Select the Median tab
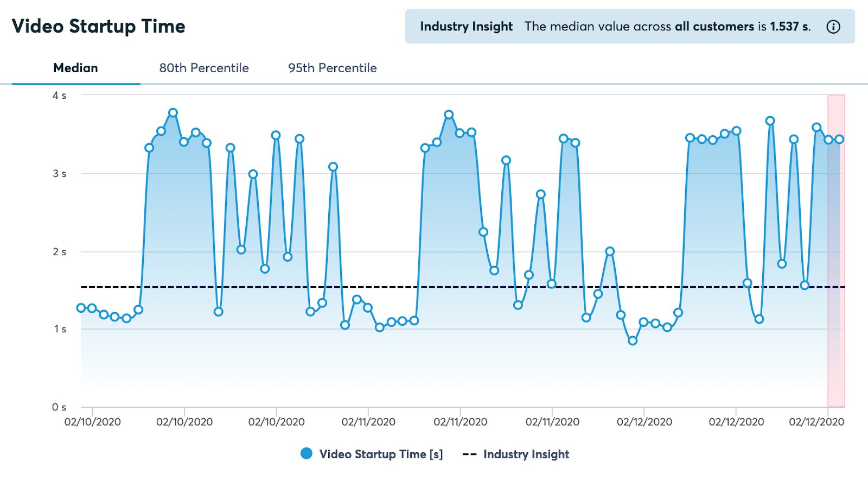868x480 pixels. pyautogui.click(x=75, y=68)
